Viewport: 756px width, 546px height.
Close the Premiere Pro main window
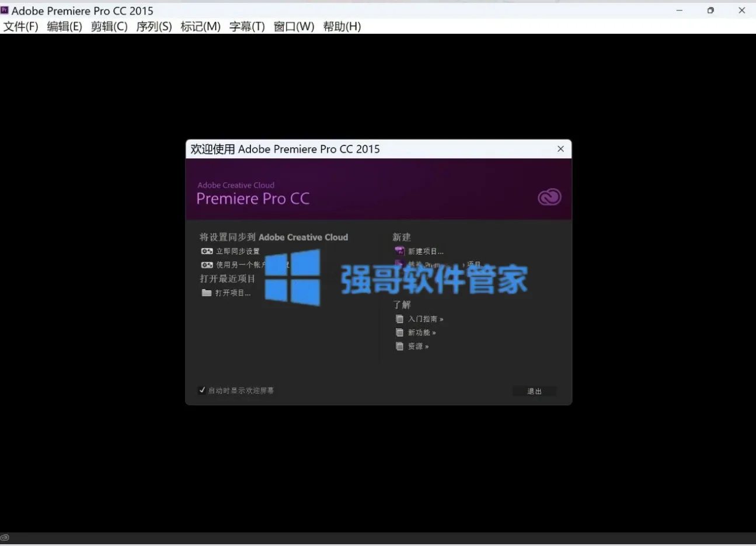pyautogui.click(x=742, y=10)
